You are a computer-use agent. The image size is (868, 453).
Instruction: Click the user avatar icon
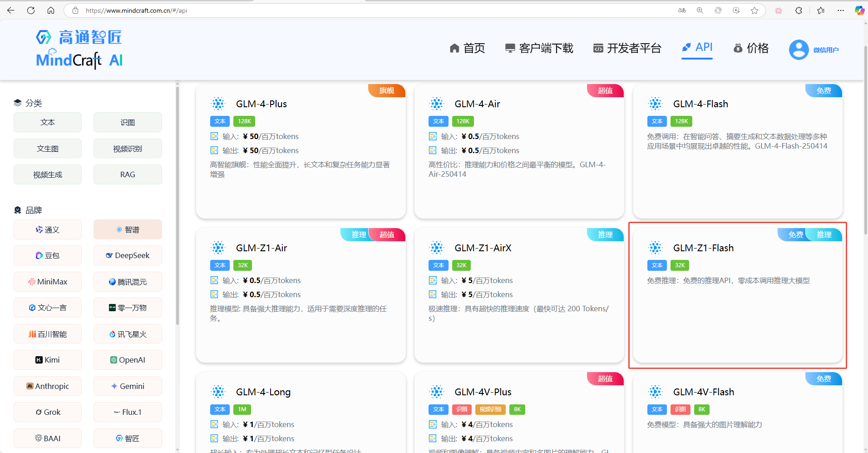coord(799,50)
